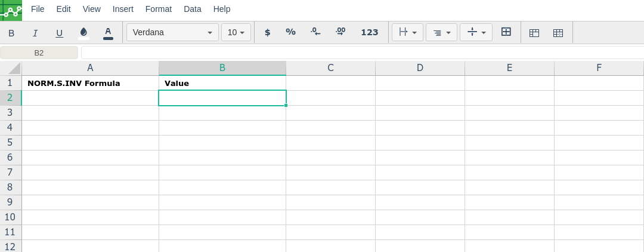
Task: Click the rightmost grid table icon
Action: pos(558,33)
